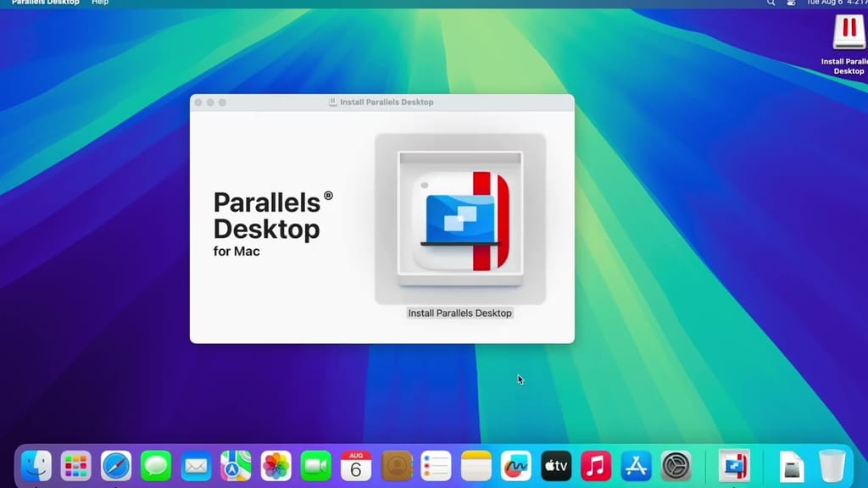Open Calendar showing August 6
This screenshot has width=868, height=488.
pyautogui.click(x=356, y=464)
